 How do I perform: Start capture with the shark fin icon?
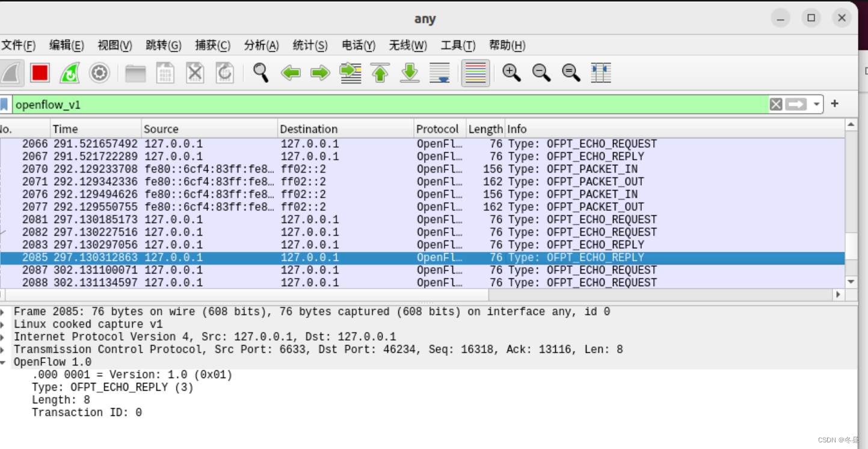pos(11,73)
